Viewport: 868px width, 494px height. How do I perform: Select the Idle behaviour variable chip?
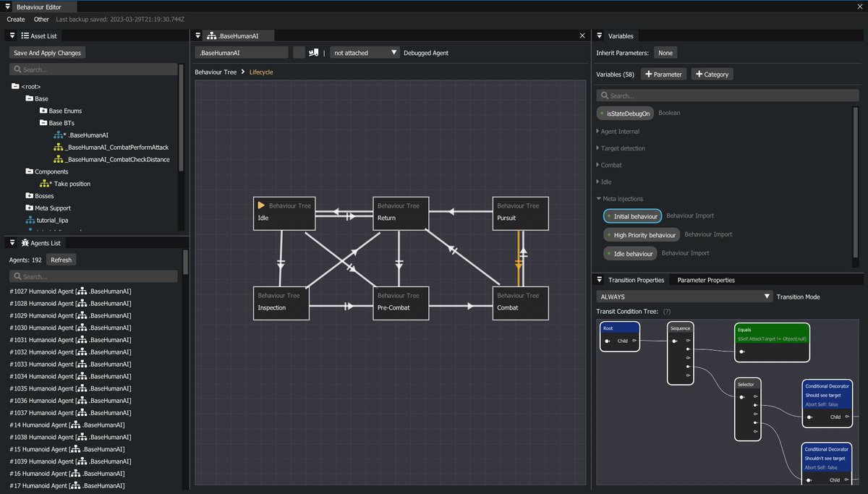coord(630,254)
